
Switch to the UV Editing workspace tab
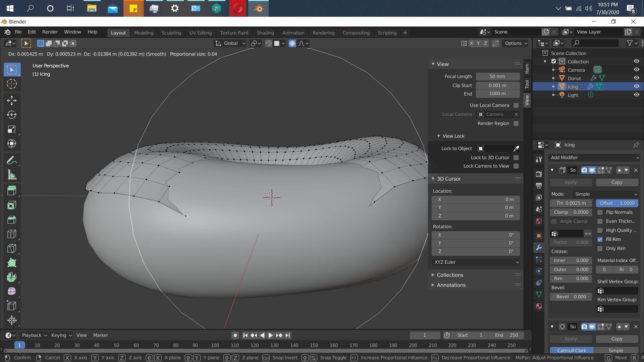pyautogui.click(x=200, y=33)
